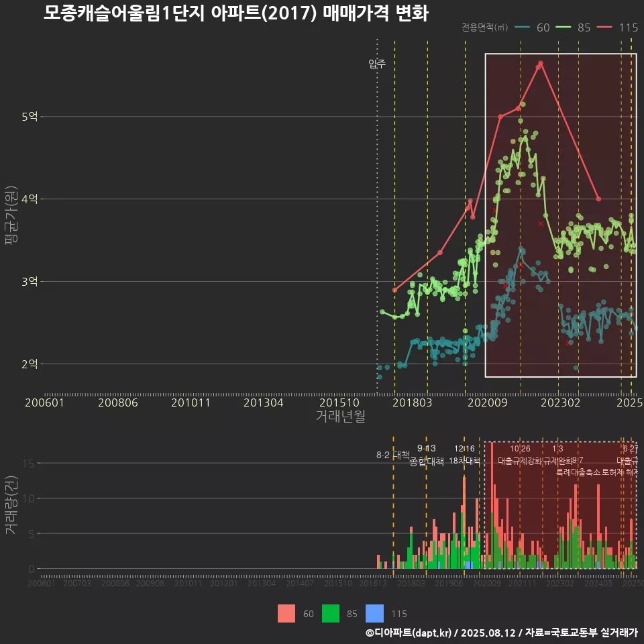Select the 특례대출축소 annotation label
This screenshot has height=644, width=644.
pyautogui.click(x=578, y=472)
